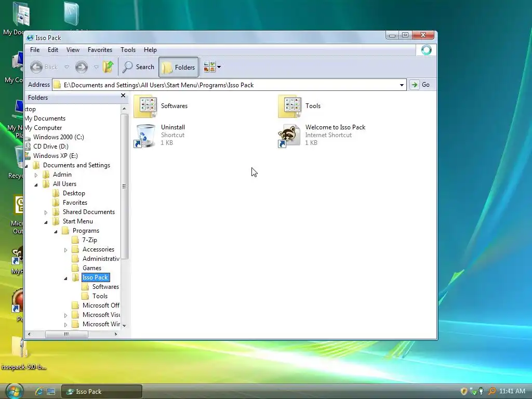Collapse the Isso Pack tree node
This screenshot has width=532, height=399.
click(65, 278)
